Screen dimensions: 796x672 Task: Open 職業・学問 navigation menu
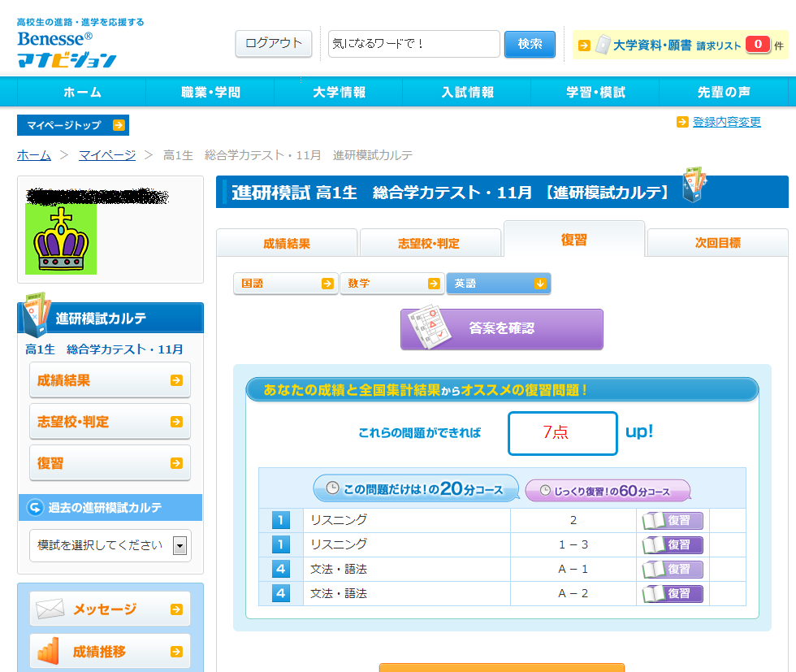pos(210,92)
